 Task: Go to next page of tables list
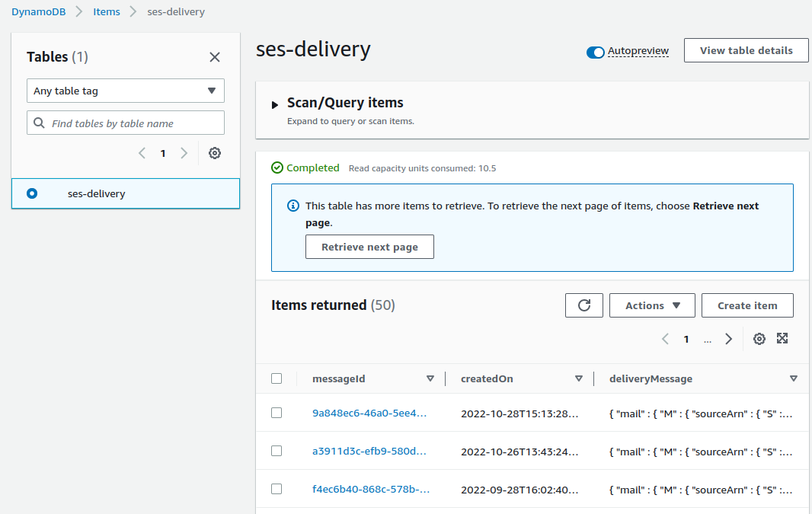(184, 153)
